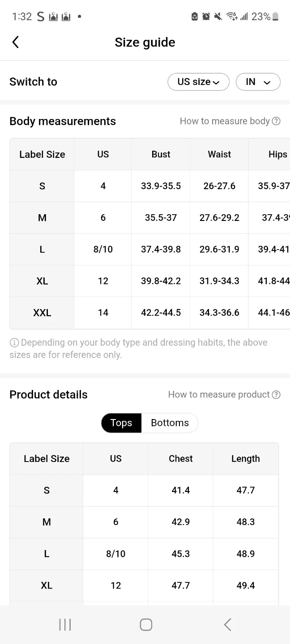Tap the info icon beside disclaimer text
Screen dimensions: 290x644
click(14, 343)
